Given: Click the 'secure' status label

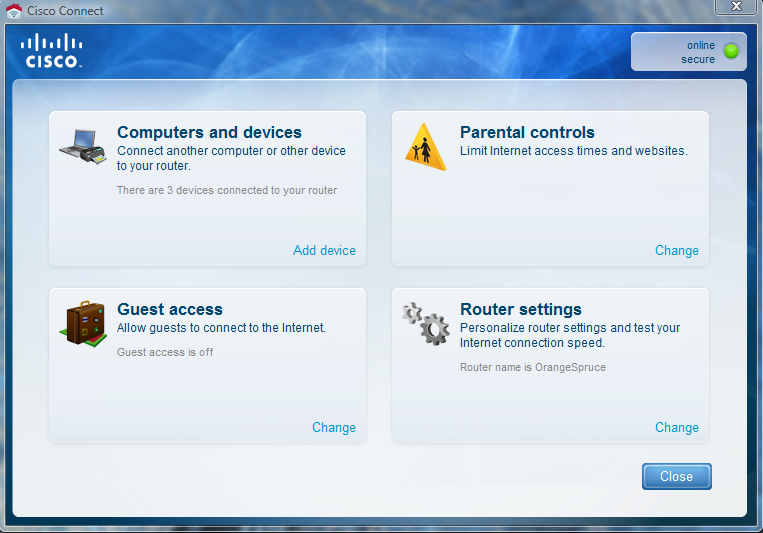Looking at the screenshot, I should pyautogui.click(x=698, y=59).
